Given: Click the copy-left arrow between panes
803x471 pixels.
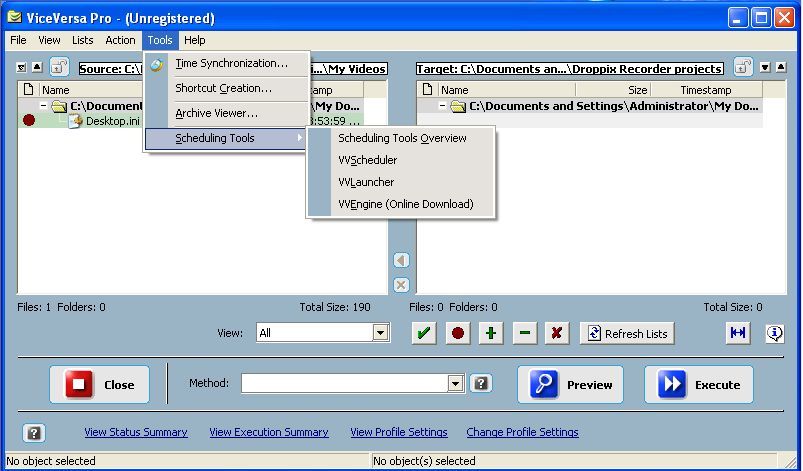Looking at the screenshot, I should [x=402, y=260].
